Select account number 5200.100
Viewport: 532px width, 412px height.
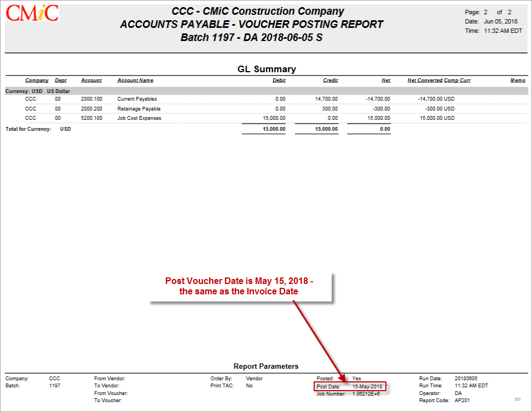pos(91,118)
